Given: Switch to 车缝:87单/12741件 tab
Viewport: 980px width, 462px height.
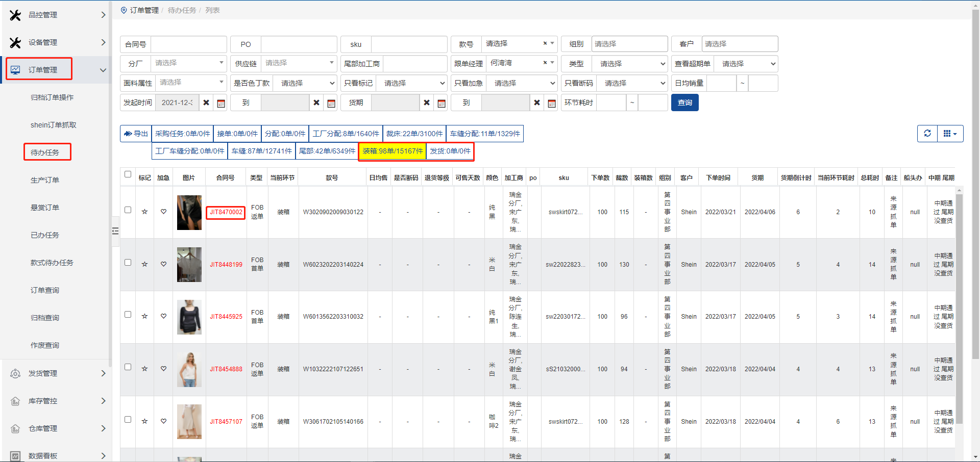Looking at the screenshot, I should (261, 151).
